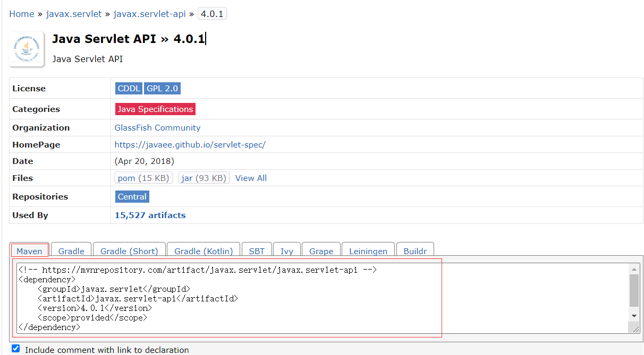Click the snippet scrollbar up arrow
The height and width of the screenshot is (355, 644).
click(634, 269)
